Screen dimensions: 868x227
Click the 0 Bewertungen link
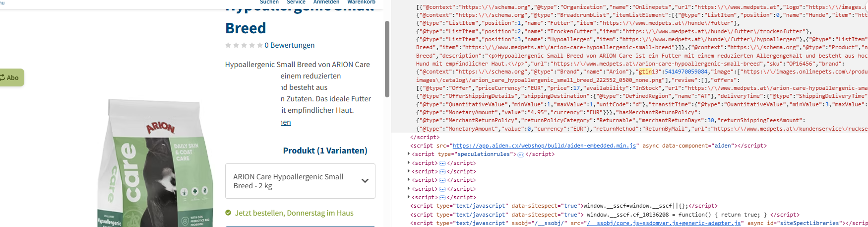pyautogui.click(x=290, y=45)
